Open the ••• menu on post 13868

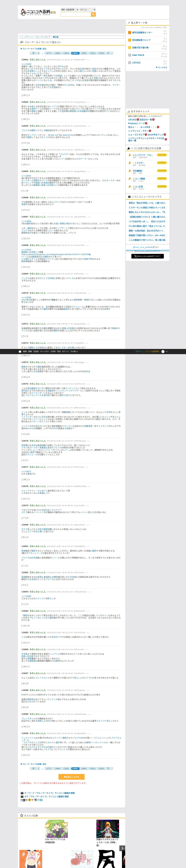tap(88, 245)
